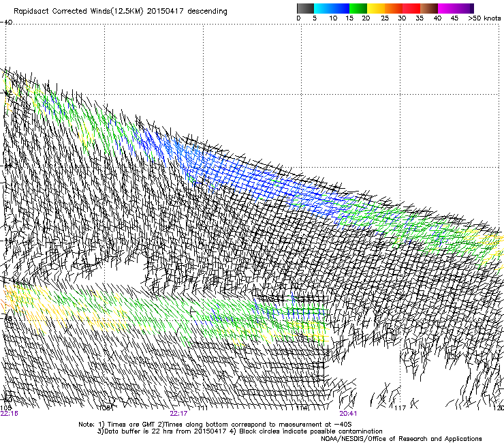Click the note 'Times are GMT' line
The image size is (504, 443).
coord(215,425)
